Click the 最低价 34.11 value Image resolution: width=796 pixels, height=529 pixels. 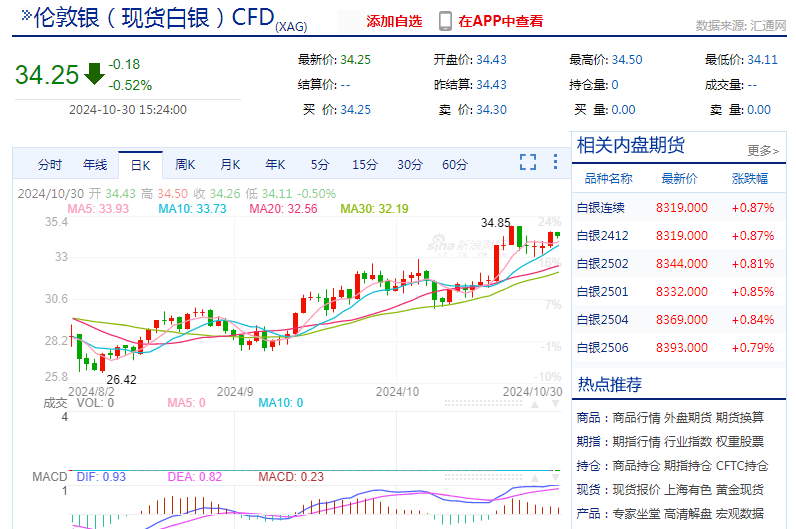[x=762, y=60]
